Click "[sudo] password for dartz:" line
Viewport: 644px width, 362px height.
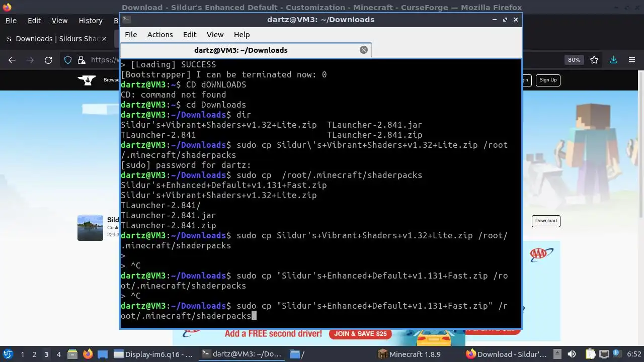click(186, 165)
